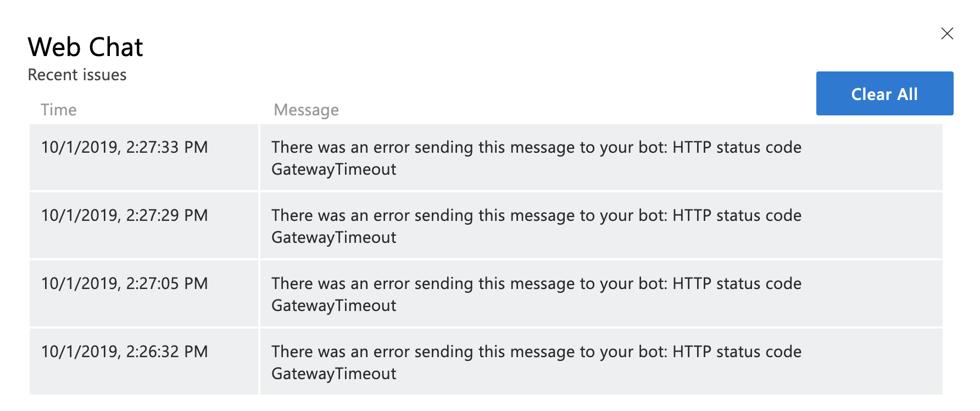Dismiss the Web Chat issues panel

947,34
